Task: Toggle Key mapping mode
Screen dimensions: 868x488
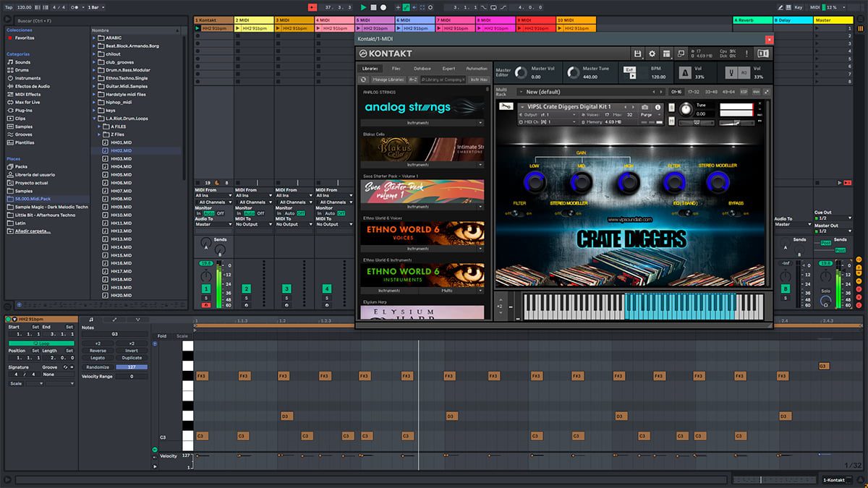Action: click(x=799, y=7)
